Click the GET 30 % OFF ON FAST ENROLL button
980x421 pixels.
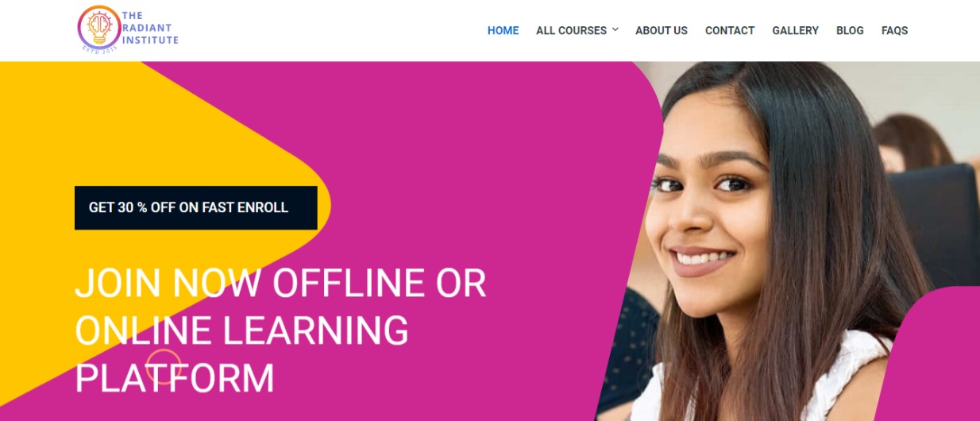coord(196,207)
